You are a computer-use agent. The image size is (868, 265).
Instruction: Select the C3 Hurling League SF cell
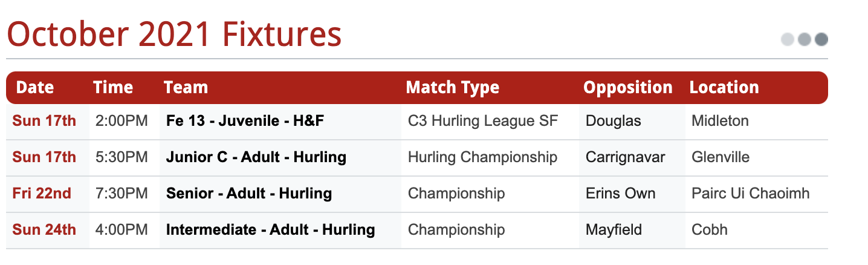[x=483, y=121]
